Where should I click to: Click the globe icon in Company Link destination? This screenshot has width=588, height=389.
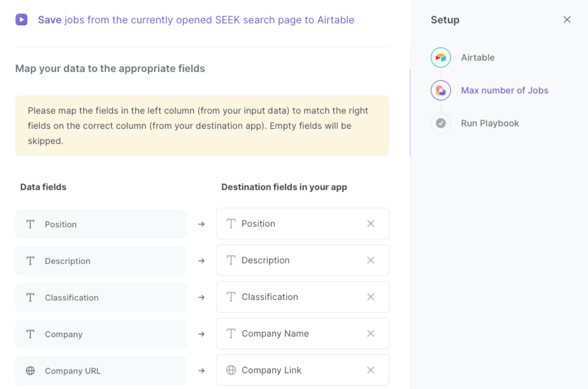pos(231,370)
